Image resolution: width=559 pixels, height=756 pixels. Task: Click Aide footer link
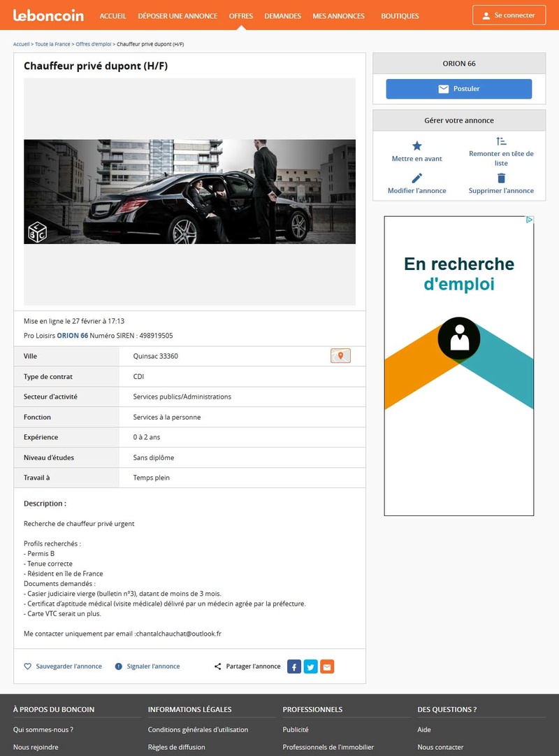tap(424, 729)
